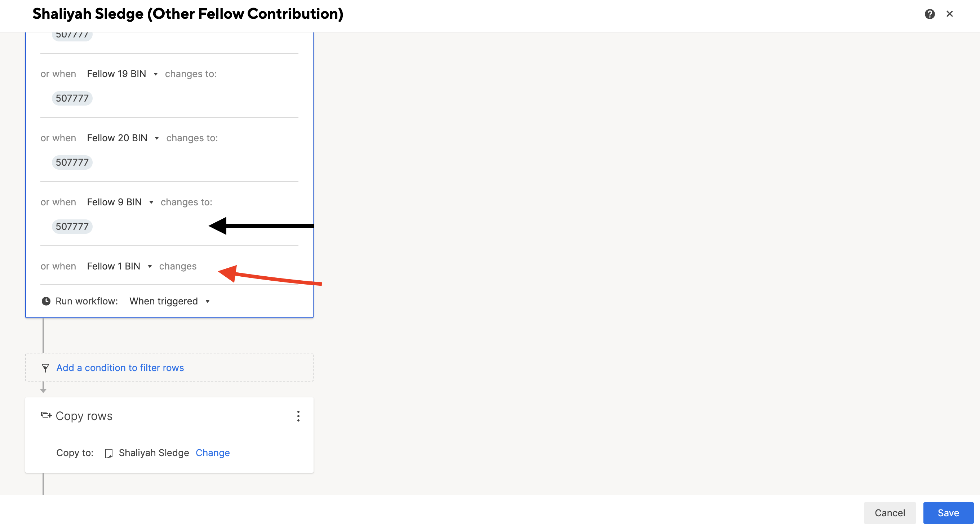Click the workflow trigger clock icon

(x=46, y=300)
